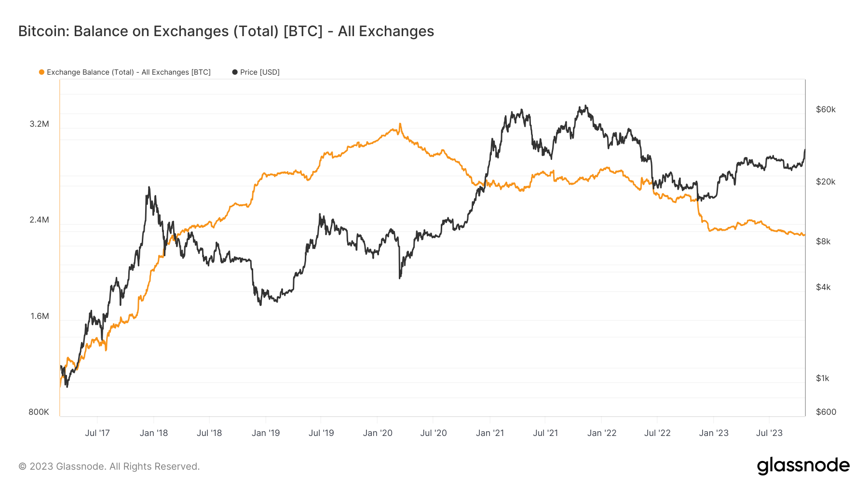Click the orange Exchange Balance legend dot

click(42, 72)
